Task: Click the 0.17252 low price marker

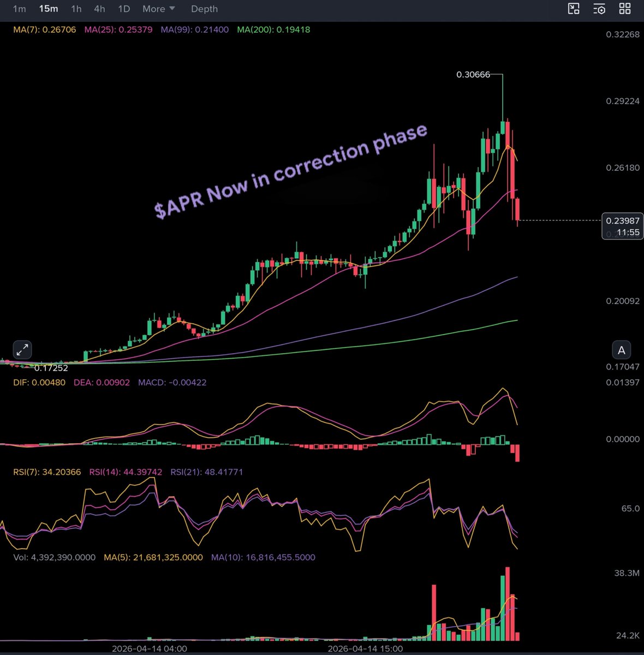Action: (51, 368)
